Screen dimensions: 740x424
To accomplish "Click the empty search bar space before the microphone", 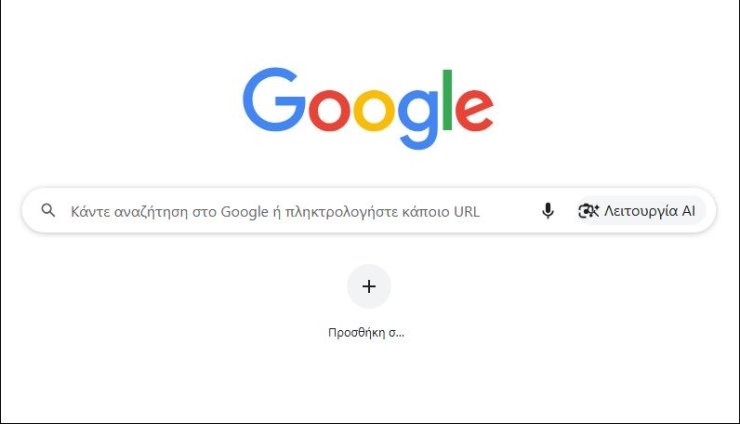I will (x=507, y=211).
